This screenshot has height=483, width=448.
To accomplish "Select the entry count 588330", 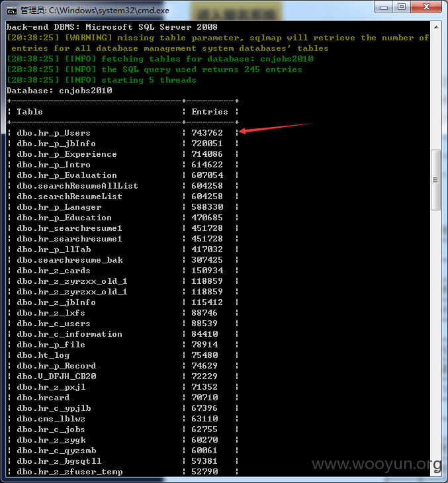I will pos(207,207).
